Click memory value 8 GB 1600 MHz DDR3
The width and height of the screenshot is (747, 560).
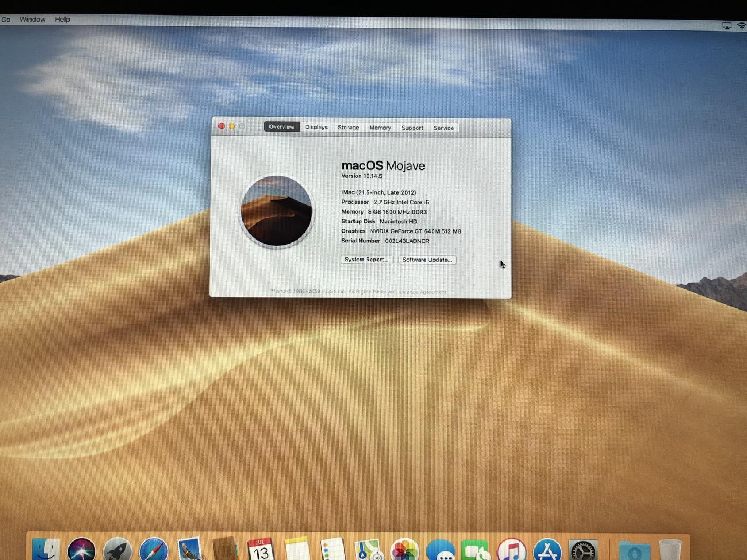point(397,212)
